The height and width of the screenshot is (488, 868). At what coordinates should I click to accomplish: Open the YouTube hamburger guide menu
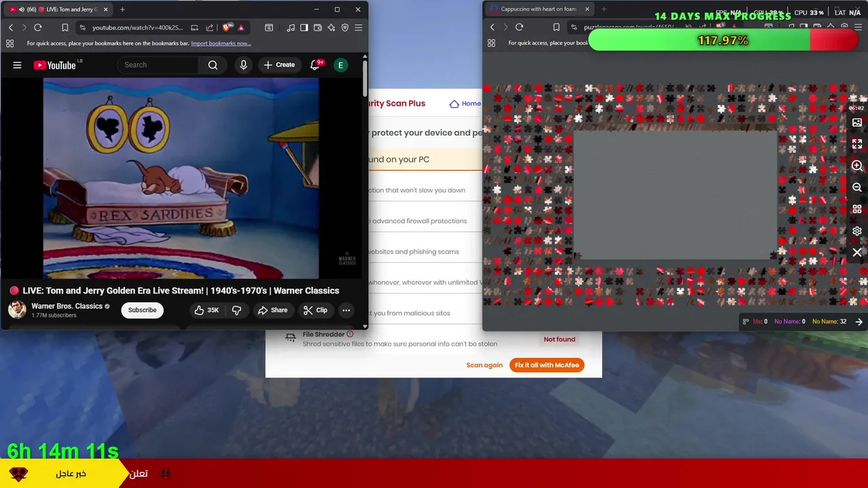[17, 65]
